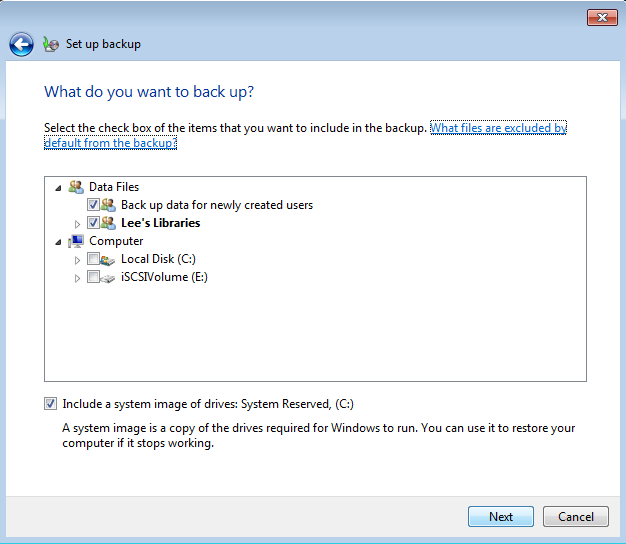Expand the Local Disk (C:) node

pyautogui.click(x=77, y=260)
